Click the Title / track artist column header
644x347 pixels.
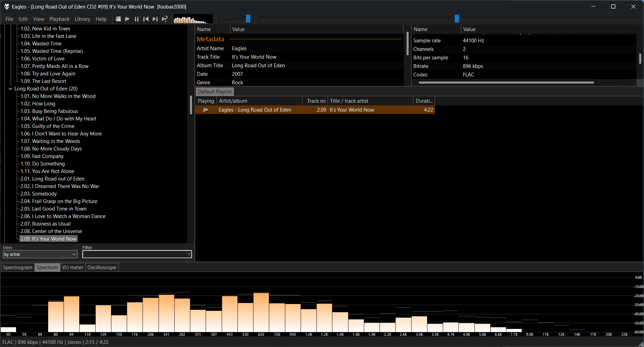click(371, 101)
